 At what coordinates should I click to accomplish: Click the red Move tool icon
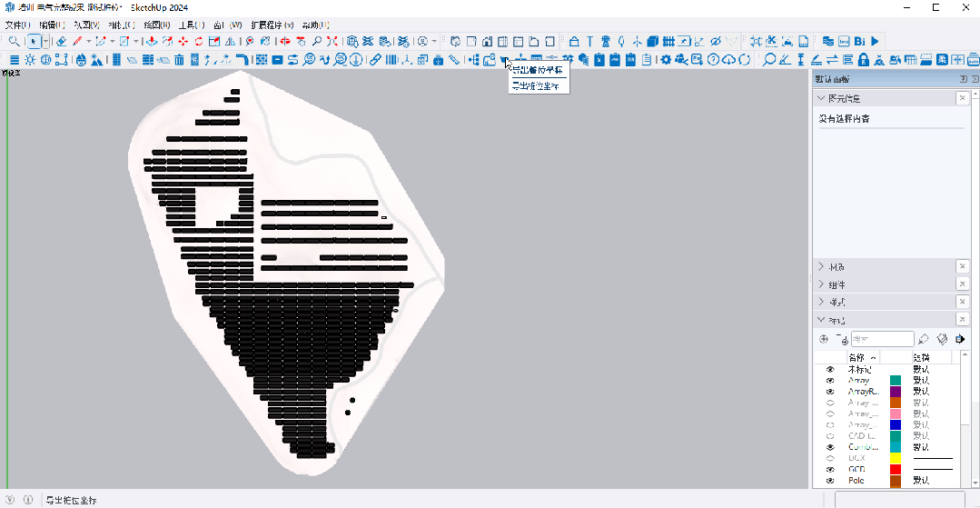(183, 42)
